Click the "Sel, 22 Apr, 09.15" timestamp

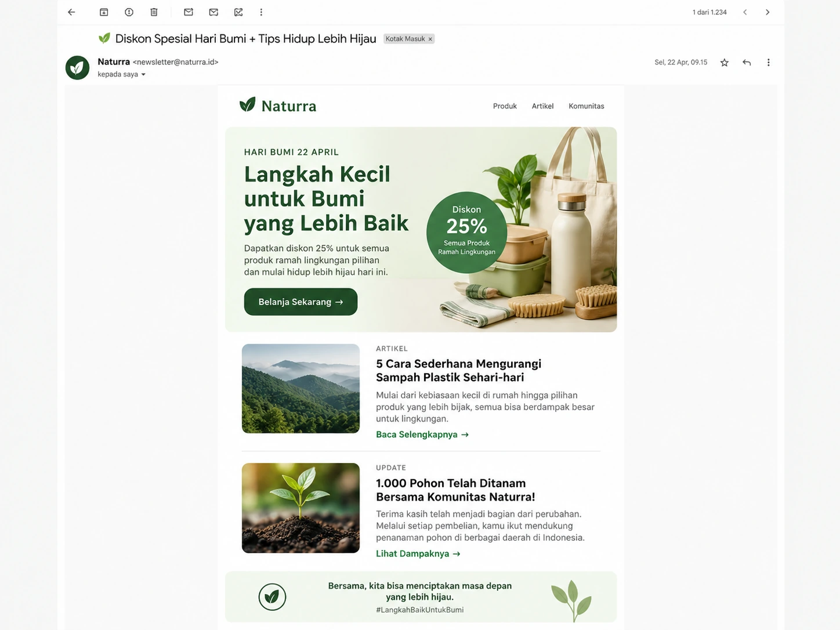pos(681,63)
